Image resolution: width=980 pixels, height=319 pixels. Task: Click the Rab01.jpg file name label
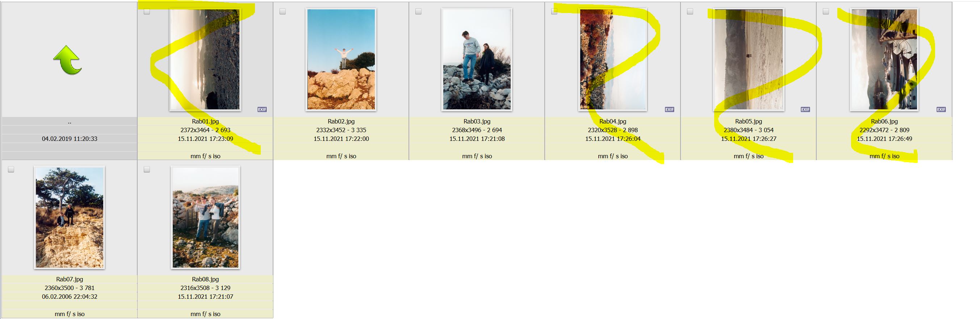click(x=205, y=121)
